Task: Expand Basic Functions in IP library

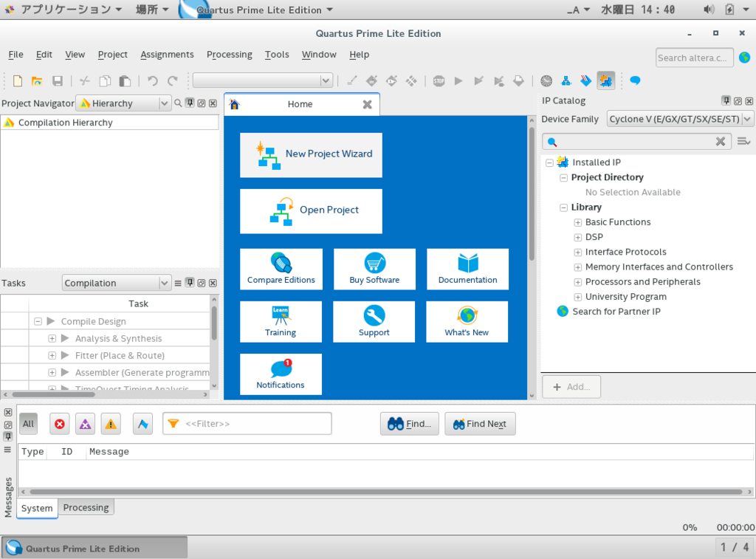Action: pos(577,222)
